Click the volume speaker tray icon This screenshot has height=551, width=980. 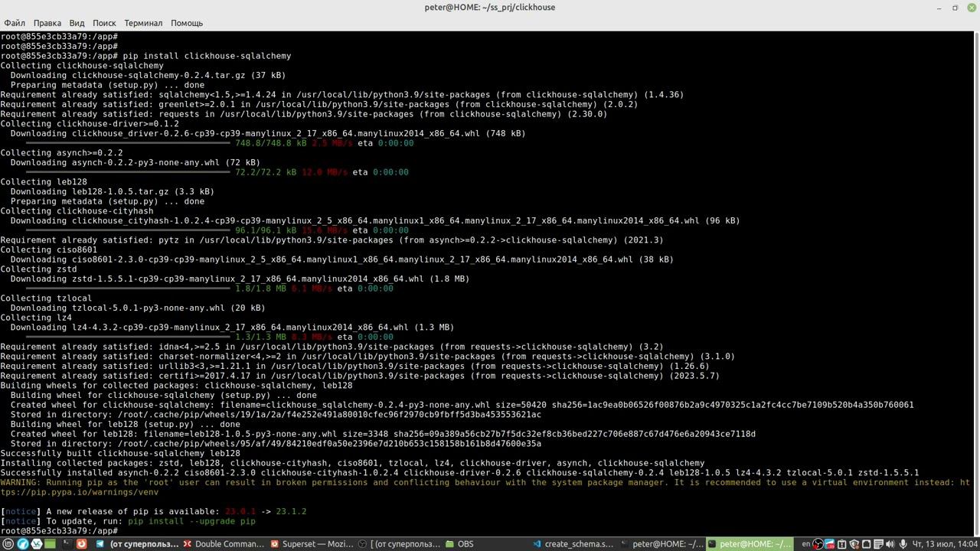[x=890, y=544]
